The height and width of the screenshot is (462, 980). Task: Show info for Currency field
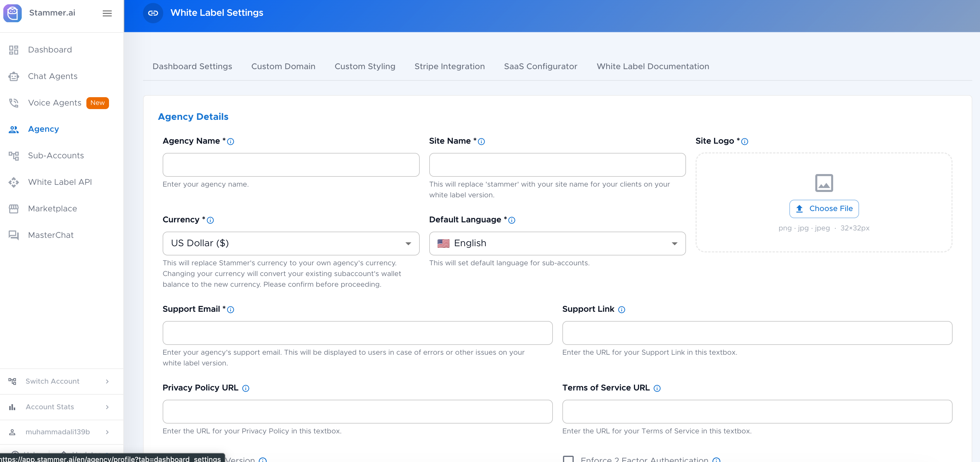click(x=210, y=220)
